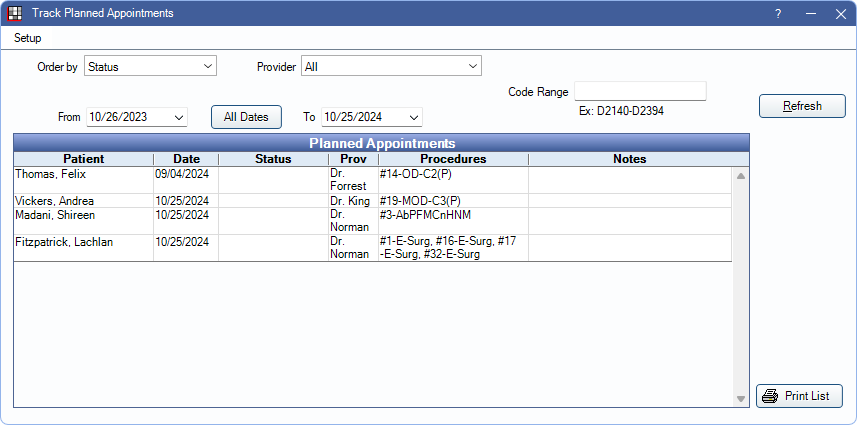The height and width of the screenshot is (425, 857).
Task: Open the Setup menu
Action: [27, 38]
